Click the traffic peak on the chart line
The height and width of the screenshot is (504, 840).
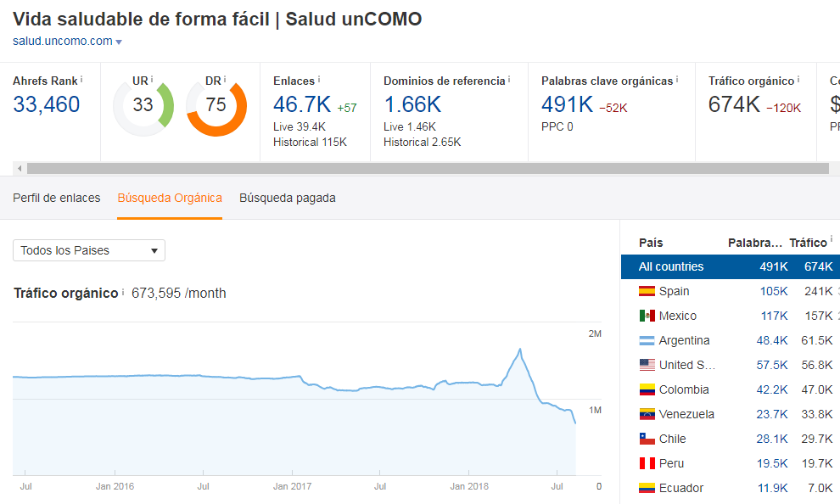[x=519, y=350]
